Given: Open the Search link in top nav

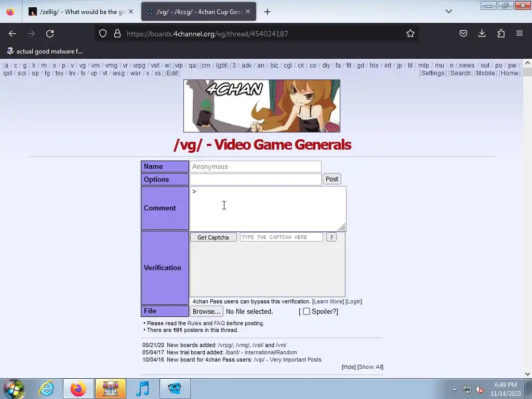Looking at the screenshot, I should (460, 73).
